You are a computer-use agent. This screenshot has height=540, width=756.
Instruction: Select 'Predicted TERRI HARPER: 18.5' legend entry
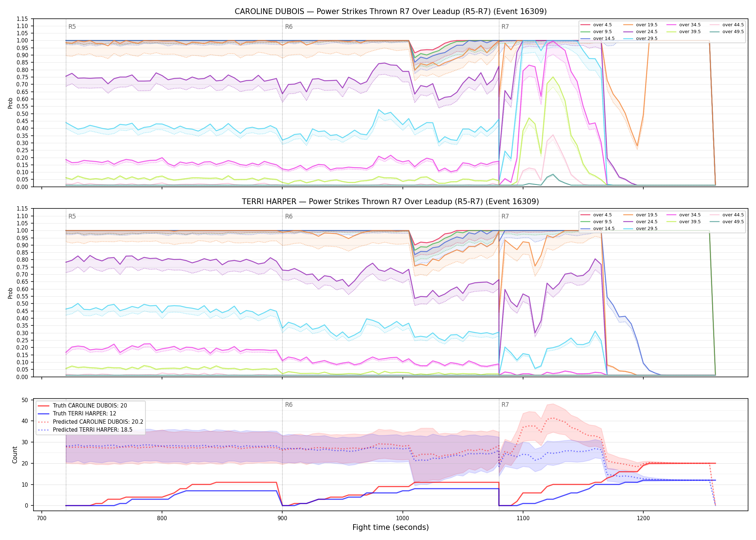[x=85, y=429]
